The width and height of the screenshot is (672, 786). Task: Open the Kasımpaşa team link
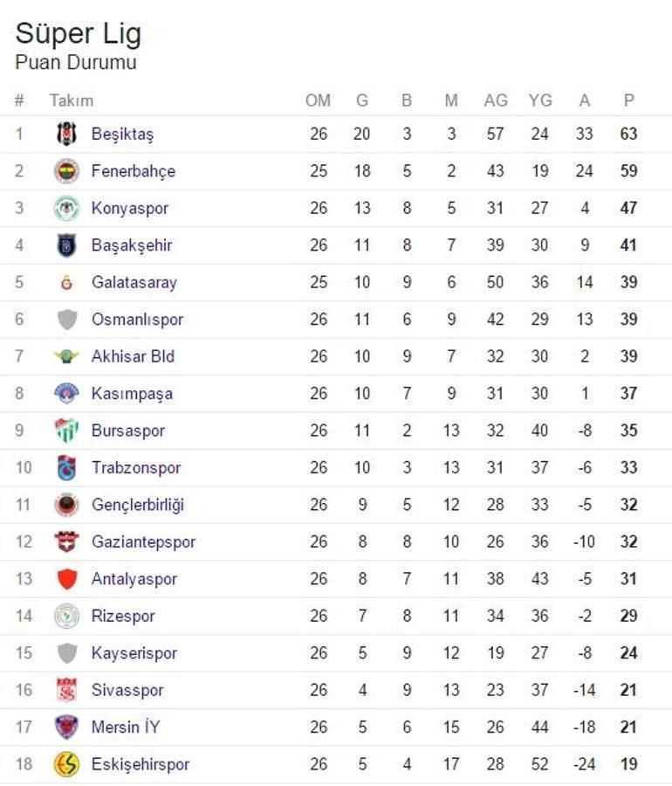click(x=132, y=394)
